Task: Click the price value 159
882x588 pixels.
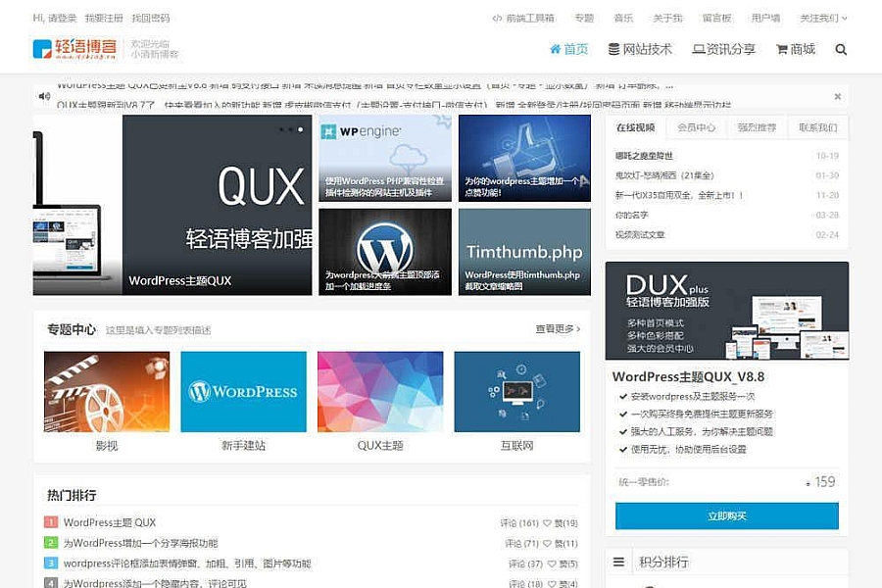Action: 824,481
